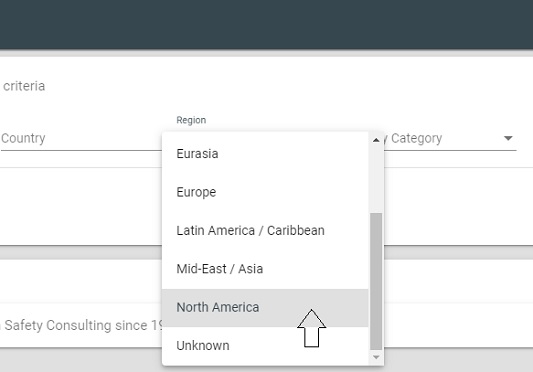Click the dropdown list scroll-up arrow
Image resolution: width=533 pixels, height=372 pixels.
(x=376, y=140)
